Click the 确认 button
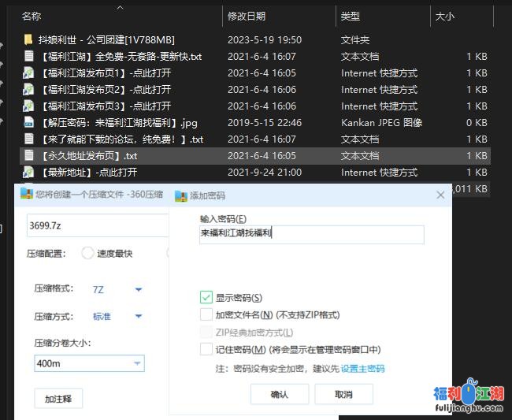Image resolution: width=512 pixels, height=420 pixels. (279, 394)
